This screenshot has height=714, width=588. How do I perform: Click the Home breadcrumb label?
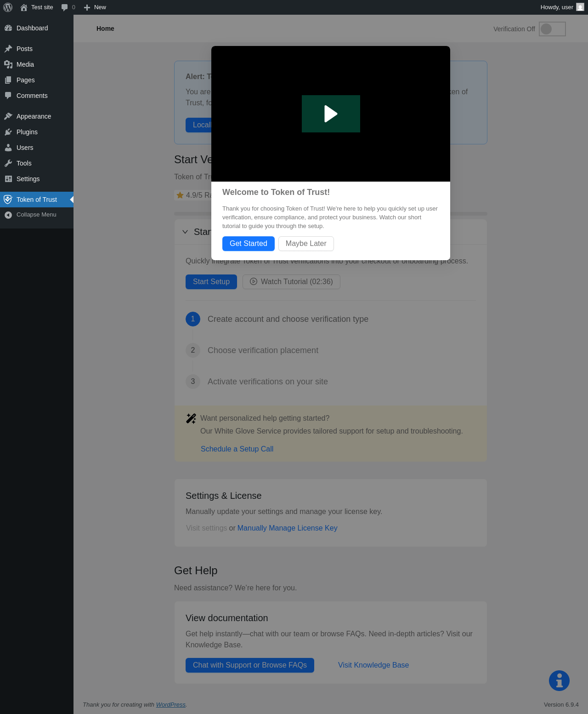(x=105, y=29)
